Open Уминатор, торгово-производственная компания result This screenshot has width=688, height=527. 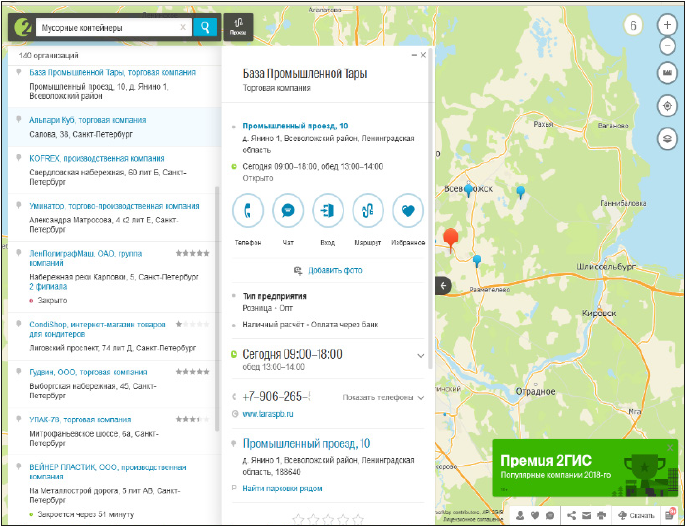(114, 206)
